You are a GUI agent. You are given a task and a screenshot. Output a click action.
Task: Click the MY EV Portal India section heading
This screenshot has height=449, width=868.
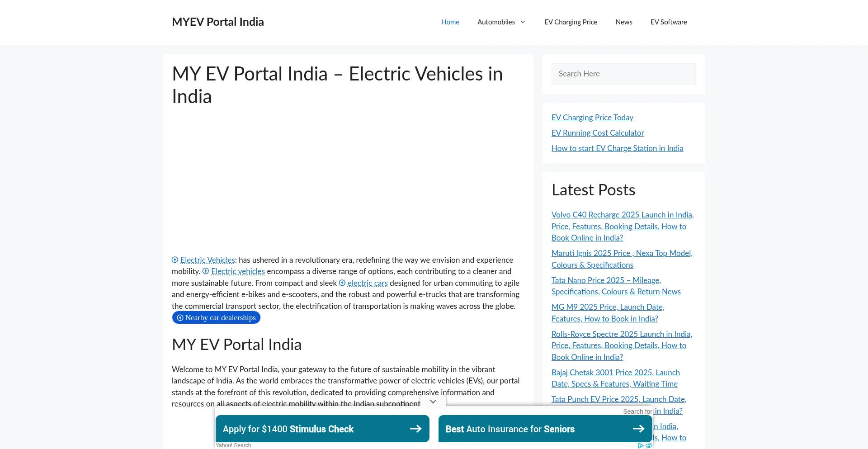pos(236,345)
